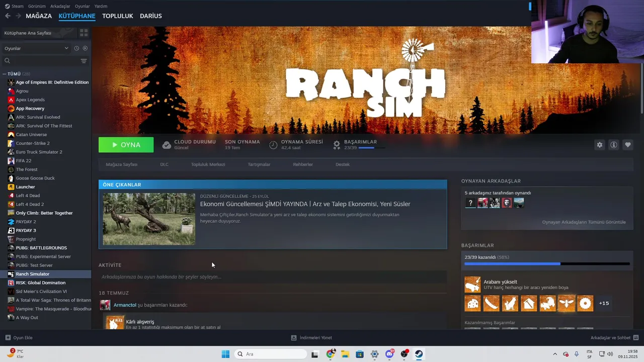Add Ranch Simulator to favorites with heart icon
Image resolution: width=644 pixels, height=362 pixels.
[627, 145]
